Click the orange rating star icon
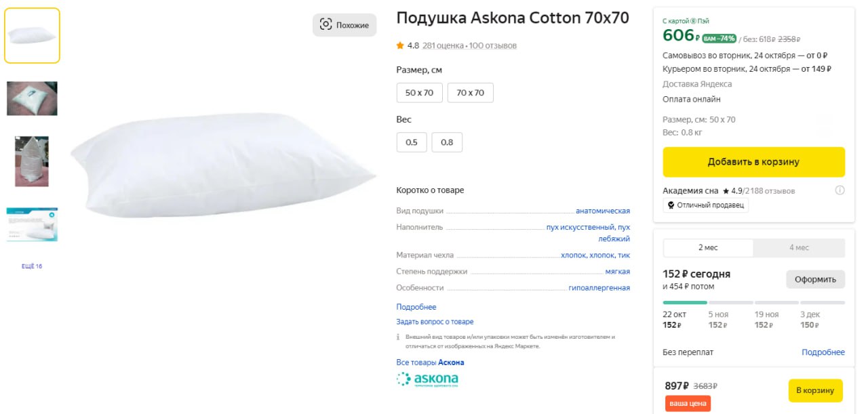868x414 pixels. pos(400,45)
